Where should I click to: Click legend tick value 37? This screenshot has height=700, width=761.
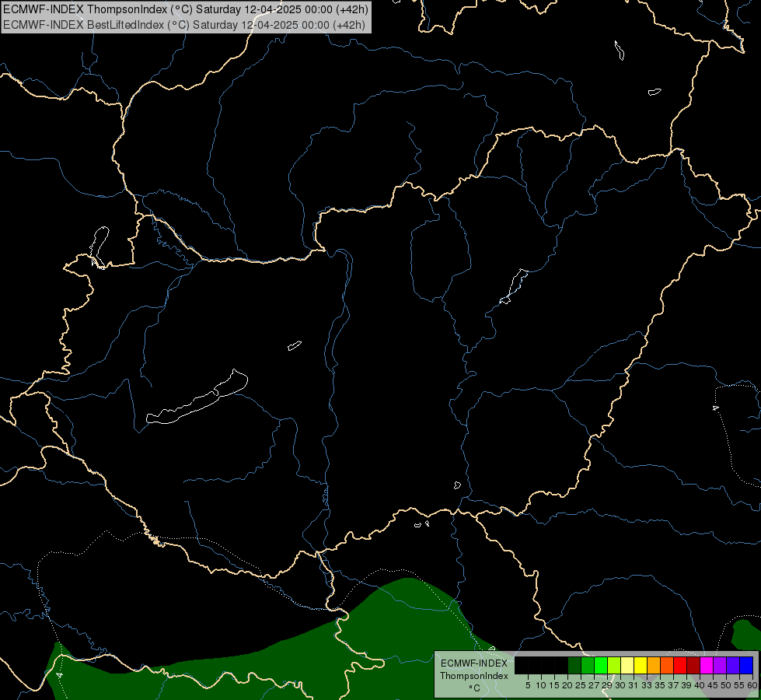[x=674, y=685]
